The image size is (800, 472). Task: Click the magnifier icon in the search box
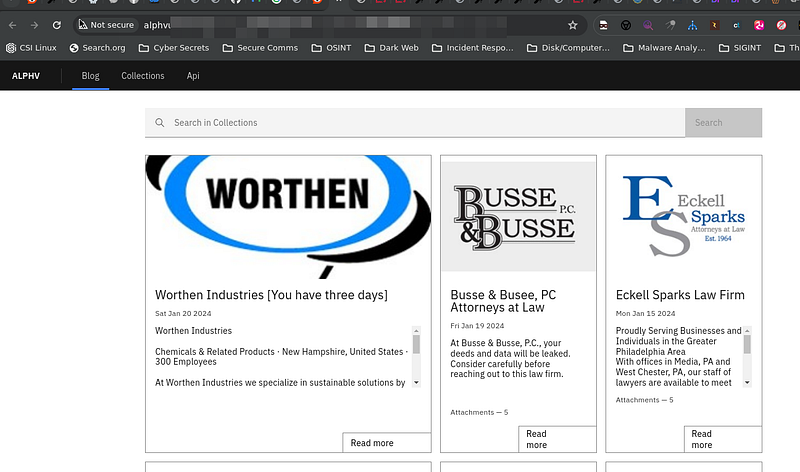coord(160,122)
